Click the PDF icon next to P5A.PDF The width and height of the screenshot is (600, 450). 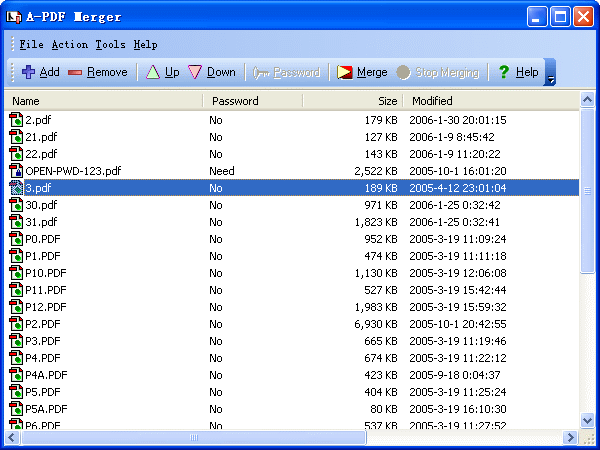[x=16, y=409]
